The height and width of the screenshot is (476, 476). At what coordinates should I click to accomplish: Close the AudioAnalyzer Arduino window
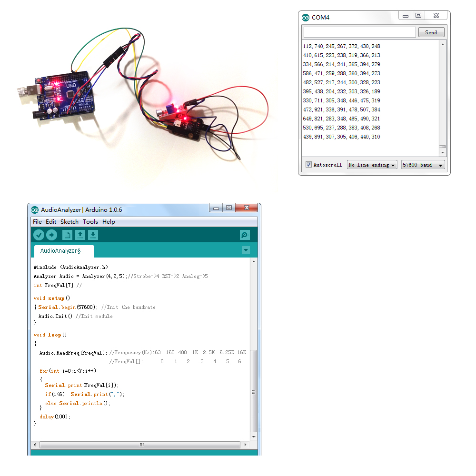tap(247, 208)
